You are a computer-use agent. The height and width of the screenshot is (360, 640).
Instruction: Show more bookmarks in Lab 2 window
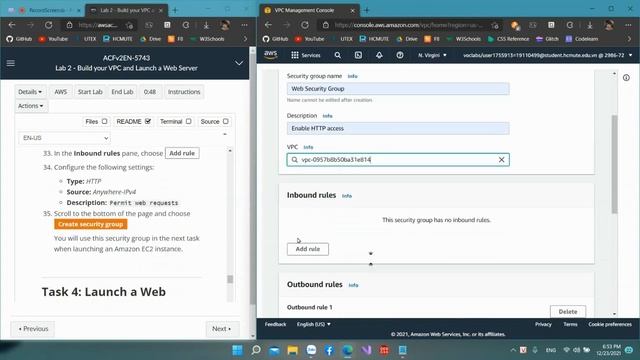[x=245, y=39]
